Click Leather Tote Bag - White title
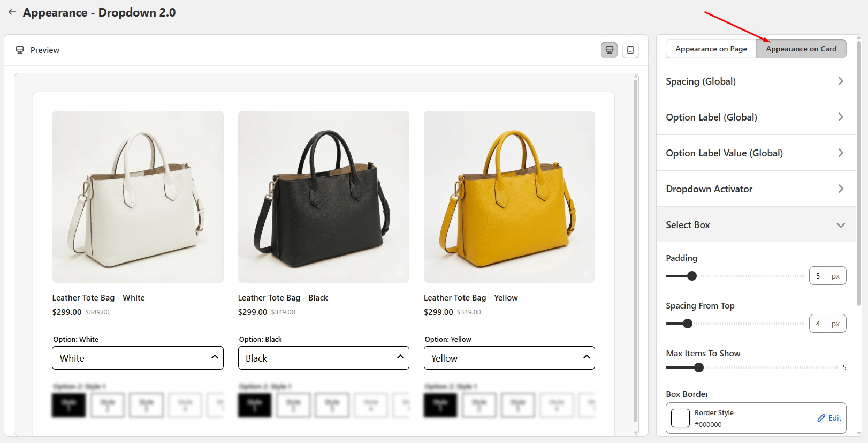Image resolution: width=868 pixels, height=443 pixels. coord(98,298)
